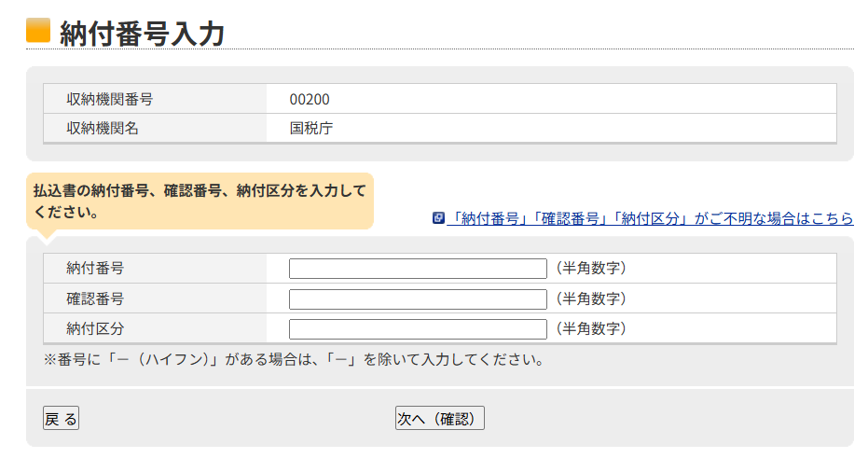Click the 納付番号入力 page heading
Image resolution: width=868 pixels, height=458 pixels.
point(142,33)
